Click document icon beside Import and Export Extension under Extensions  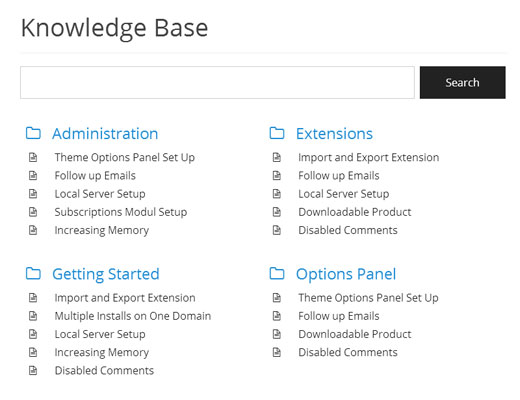pyautogui.click(x=277, y=157)
